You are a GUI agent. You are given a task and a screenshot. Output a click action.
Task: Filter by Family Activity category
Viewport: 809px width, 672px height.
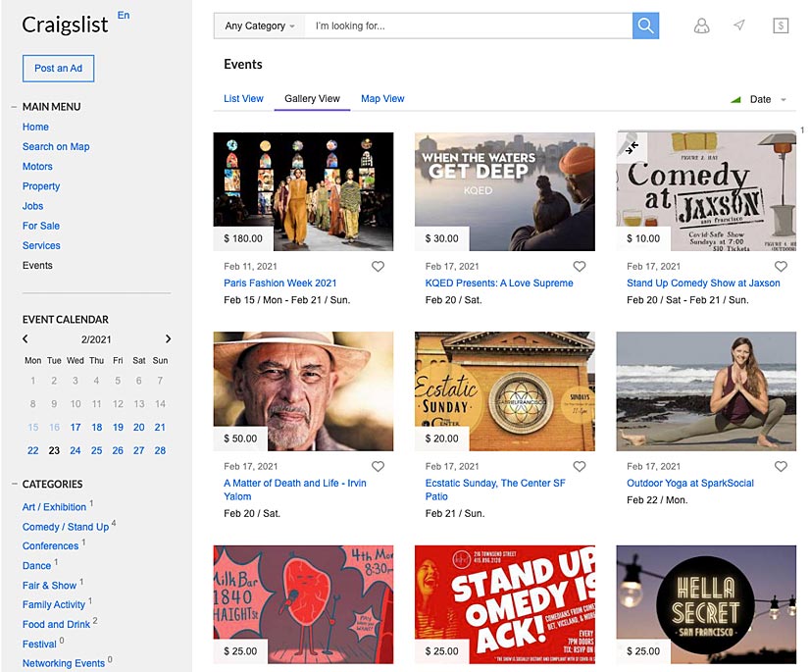(54, 604)
